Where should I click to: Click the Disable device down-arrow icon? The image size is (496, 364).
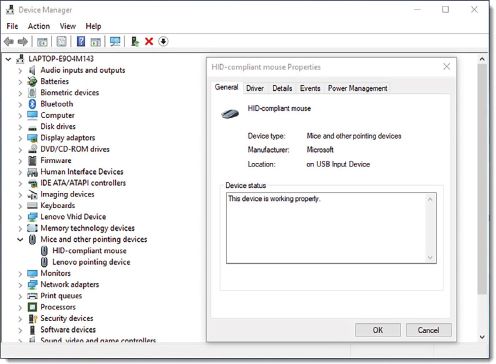[x=163, y=42]
